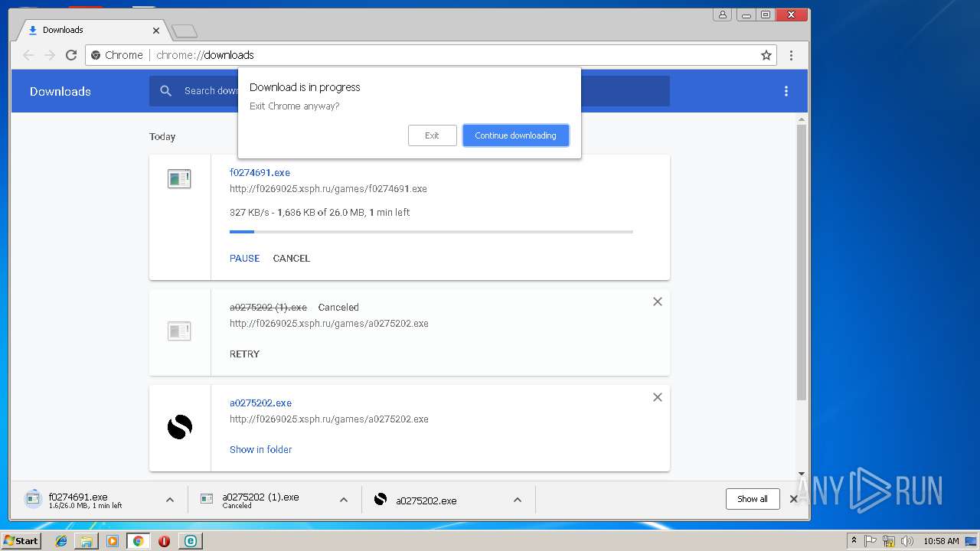
Task: Close the Downloads tab
Action: coord(156,31)
